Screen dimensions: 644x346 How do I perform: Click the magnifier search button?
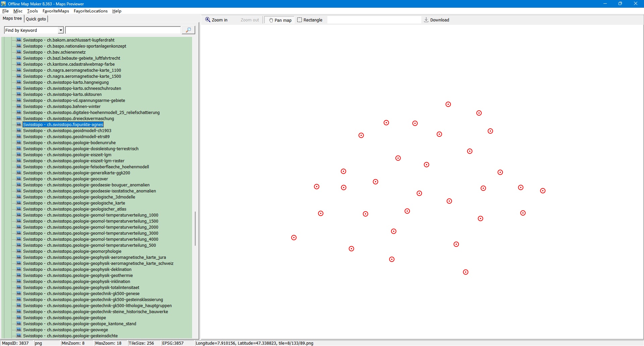(x=188, y=30)
